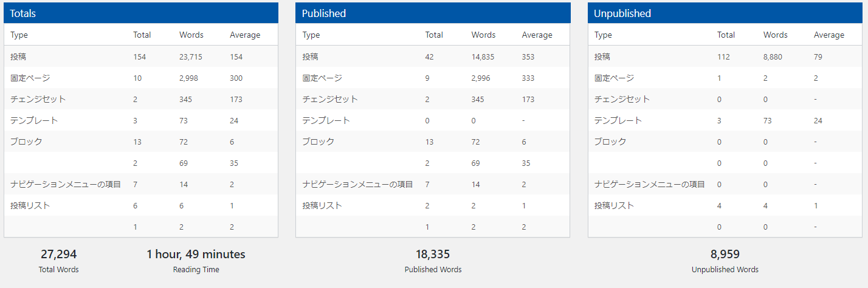Click the Published Words caption
Viewport: 868px width, 288px height.
click(433, 269)
